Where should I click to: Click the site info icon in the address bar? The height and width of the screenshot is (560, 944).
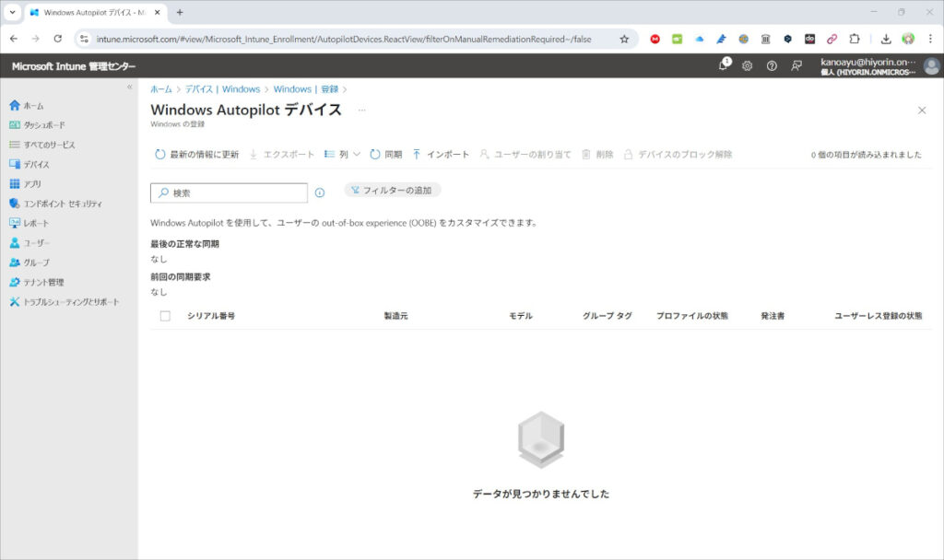coord(84,39)
